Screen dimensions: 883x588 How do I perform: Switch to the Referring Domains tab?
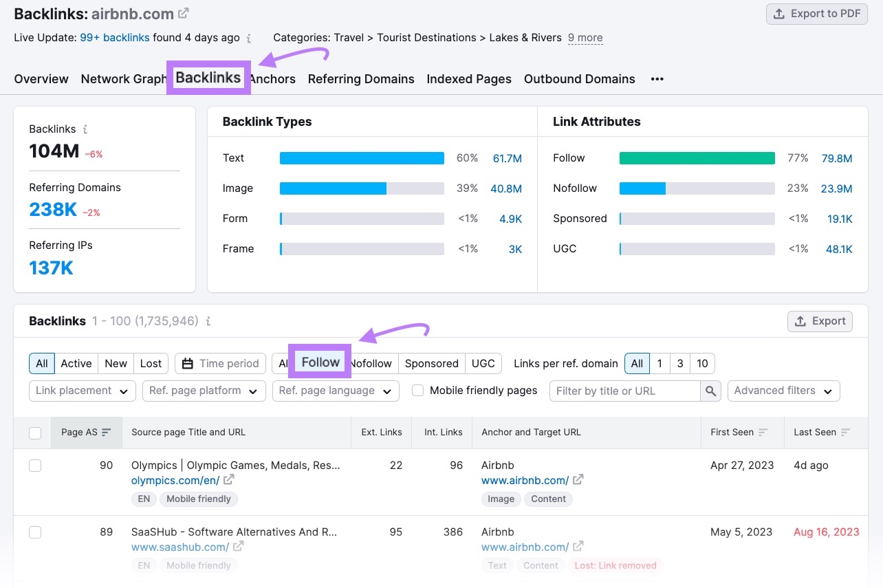click(x=361, y=79)
